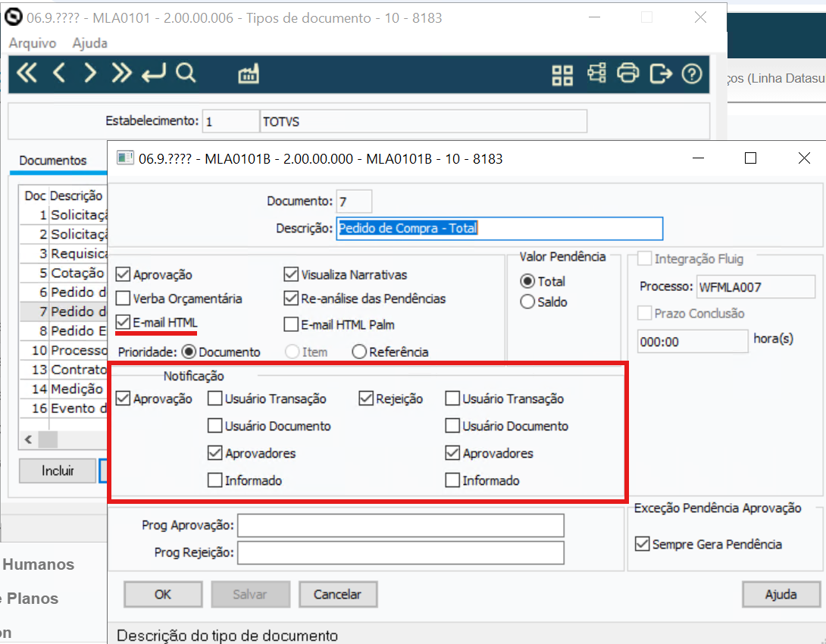Viewport: 826px width, 644px height.
Task: Select document row 5 Cotação
Action: pos(63,273)
